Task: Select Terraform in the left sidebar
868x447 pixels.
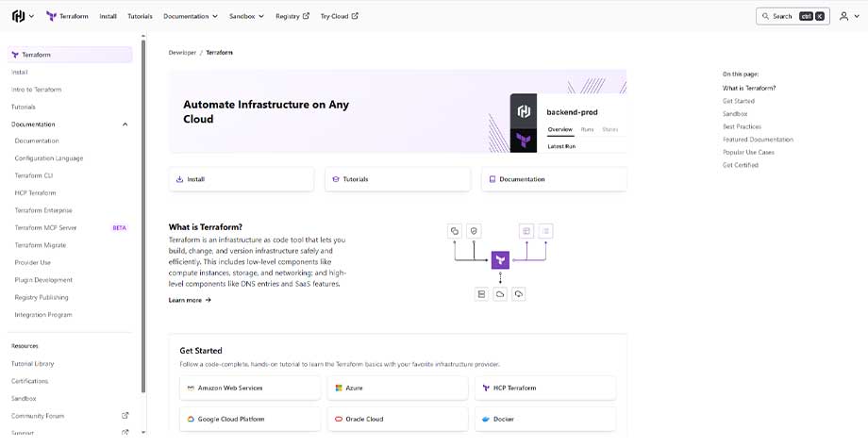Action: coord(71,55)
